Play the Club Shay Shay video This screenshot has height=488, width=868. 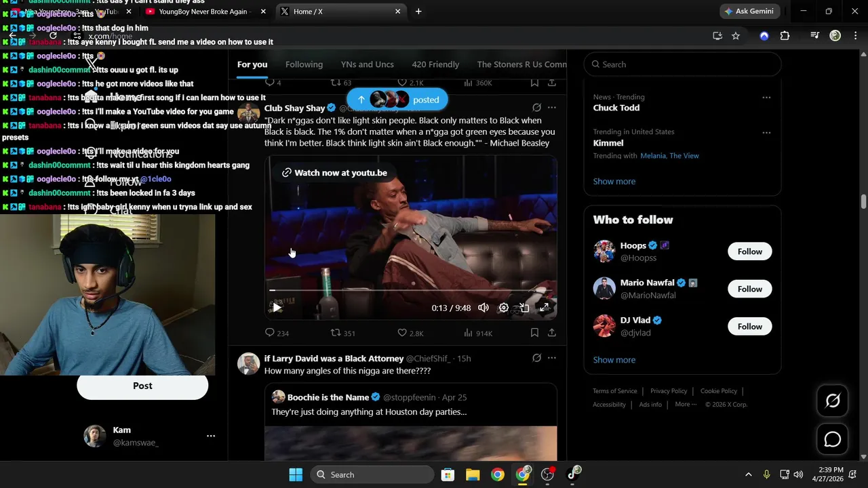(x=277, y=308)
